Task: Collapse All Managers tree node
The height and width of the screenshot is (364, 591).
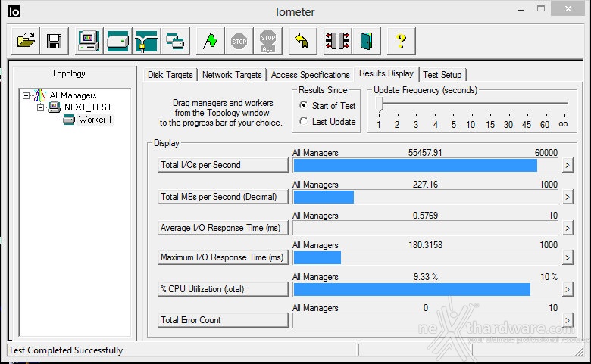Action: pos(26,95)
